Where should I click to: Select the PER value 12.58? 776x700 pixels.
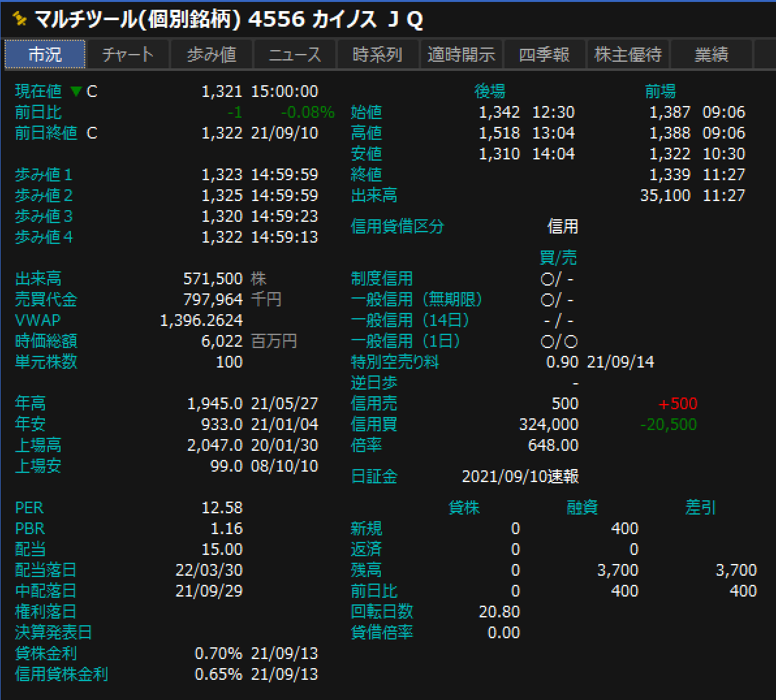[x=222, y=508]
